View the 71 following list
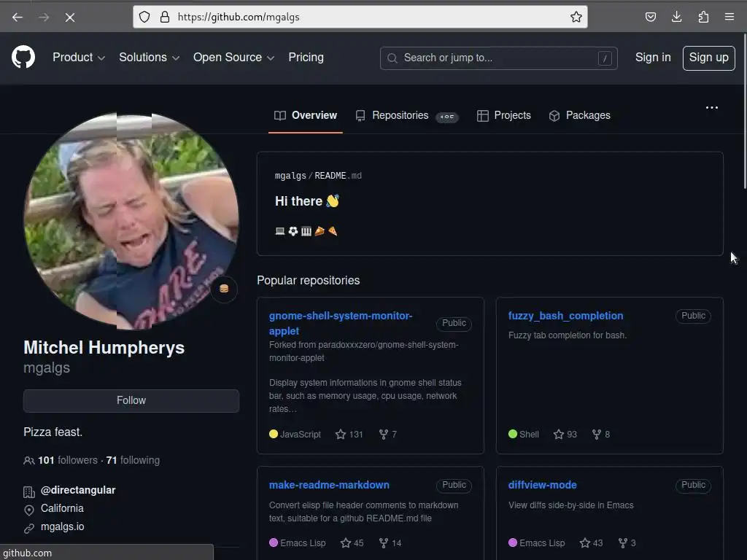Image resolution: width=747 pixels, height=560 pixels. 133,461
